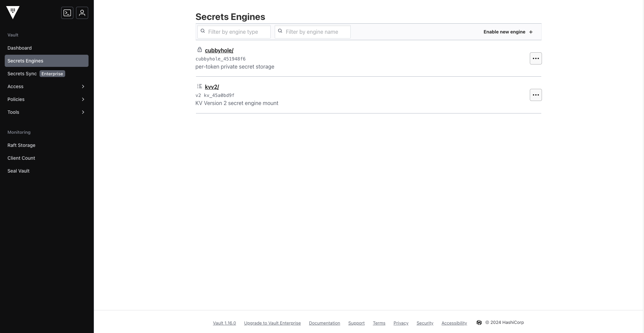Click the Vault 1.16.0 footer link
The image size is (644, 333).
[x=224, y=323]
